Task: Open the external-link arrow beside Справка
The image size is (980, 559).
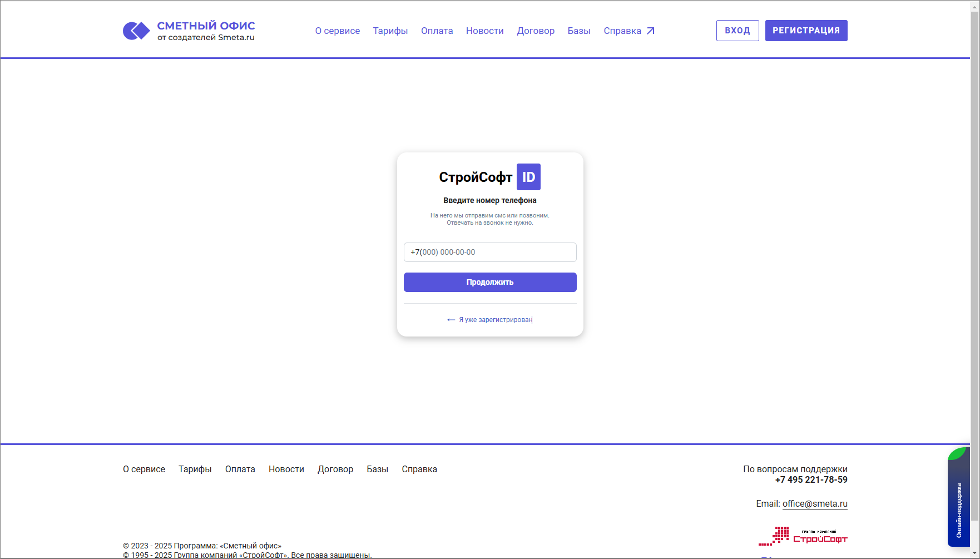Action: tap(650, 31)
